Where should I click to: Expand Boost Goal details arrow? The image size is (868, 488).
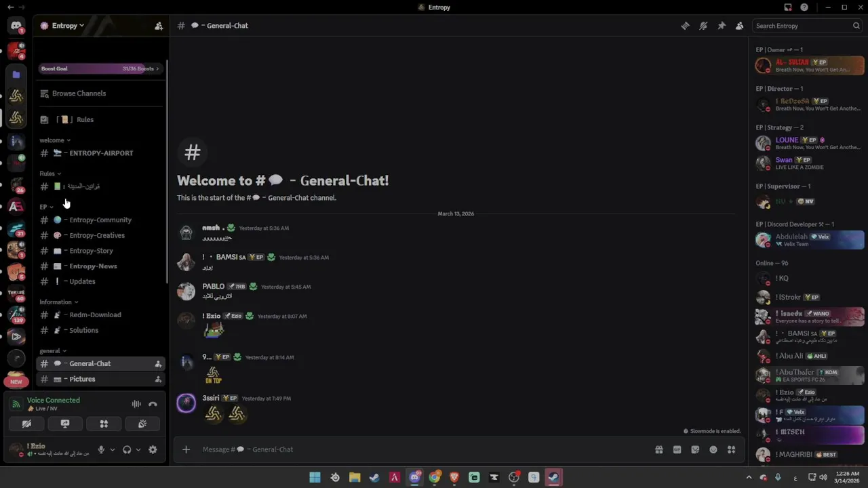click(x=157, y=68)
